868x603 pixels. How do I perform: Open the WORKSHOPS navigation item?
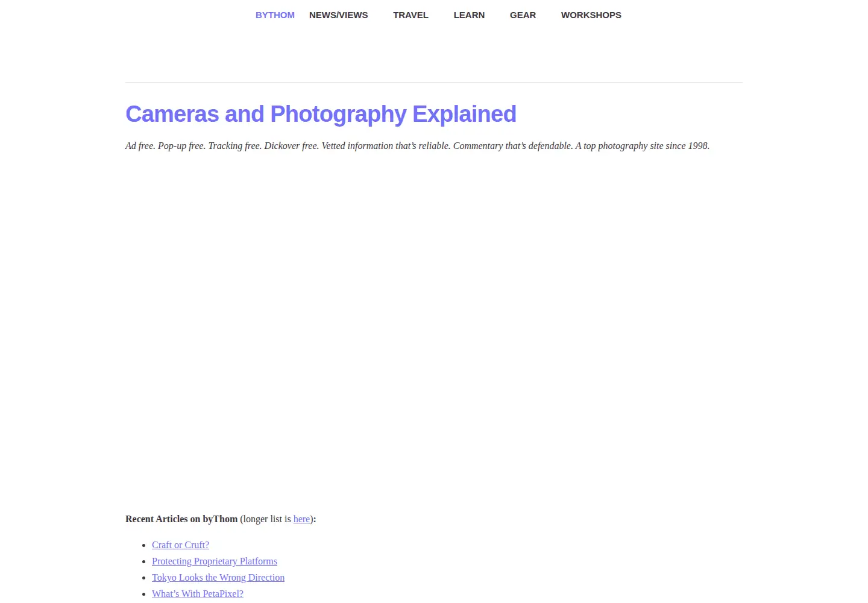(591, 15)
